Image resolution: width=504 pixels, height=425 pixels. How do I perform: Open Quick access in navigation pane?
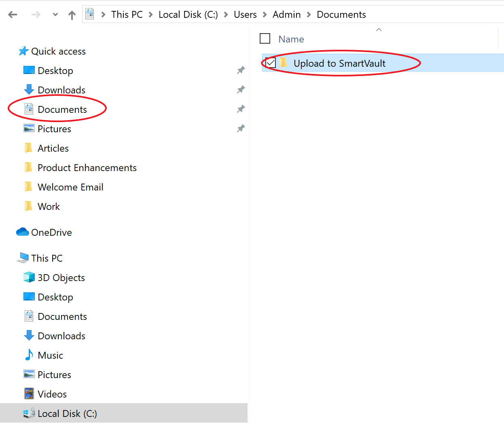(59, 51)
